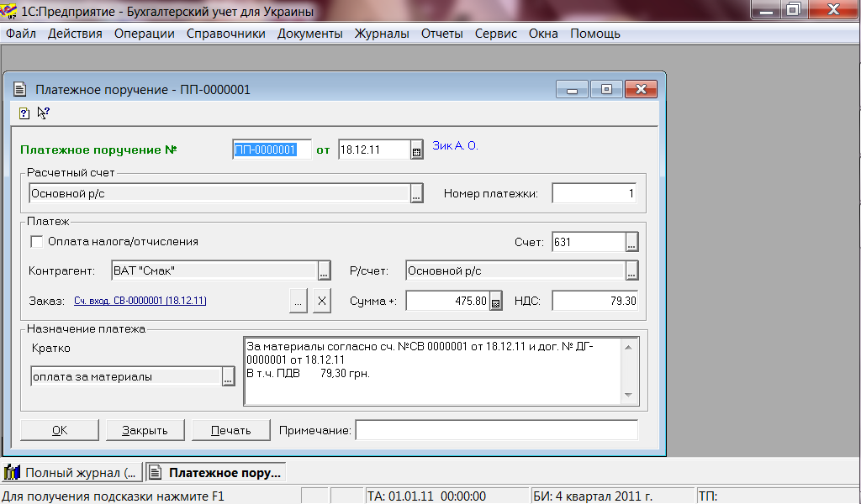Open the Сервис menu
This screenshot has width=861, height=504.
[496, 34]
